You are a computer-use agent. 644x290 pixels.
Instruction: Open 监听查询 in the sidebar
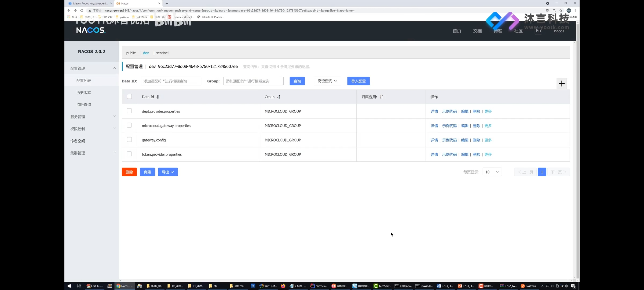click(x=84, y=105)
